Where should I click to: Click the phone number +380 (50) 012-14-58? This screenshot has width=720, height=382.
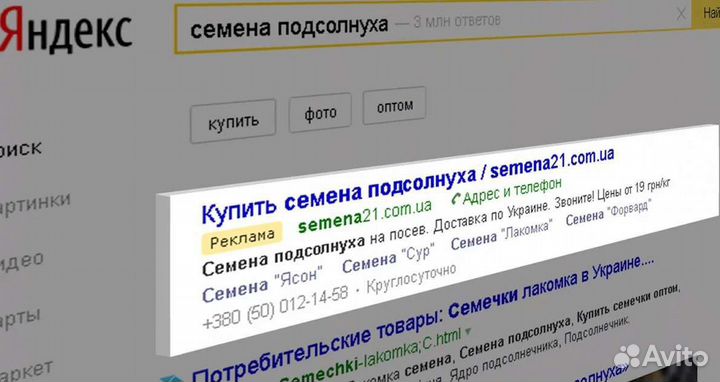coord(275,308)
